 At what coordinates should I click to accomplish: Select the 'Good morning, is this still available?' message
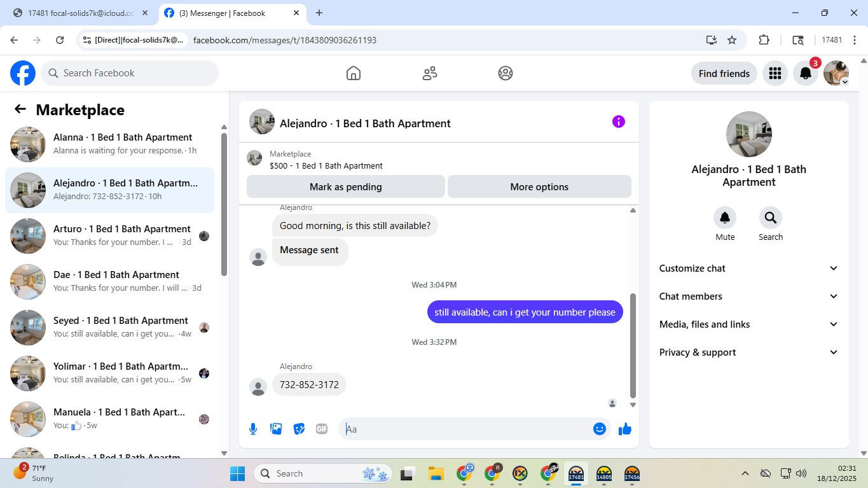click(x=355, y=226)
